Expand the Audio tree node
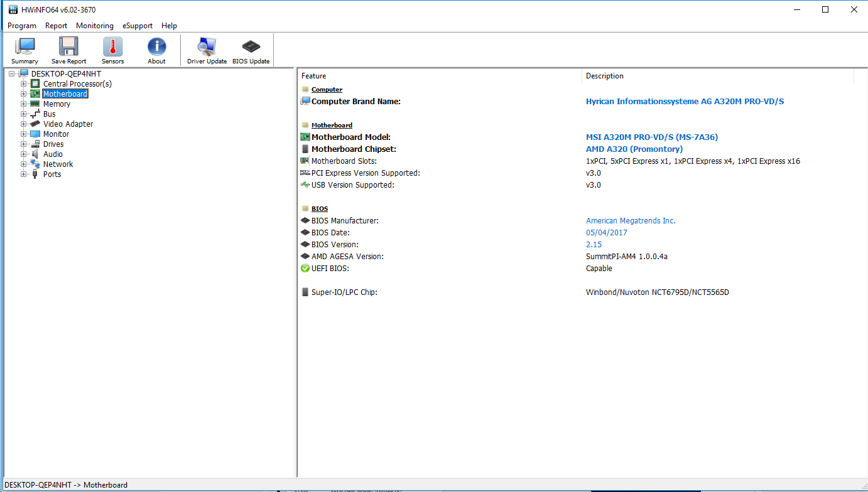Image resolution: width=868 pixels, height=492 pixels. [24, 154]
